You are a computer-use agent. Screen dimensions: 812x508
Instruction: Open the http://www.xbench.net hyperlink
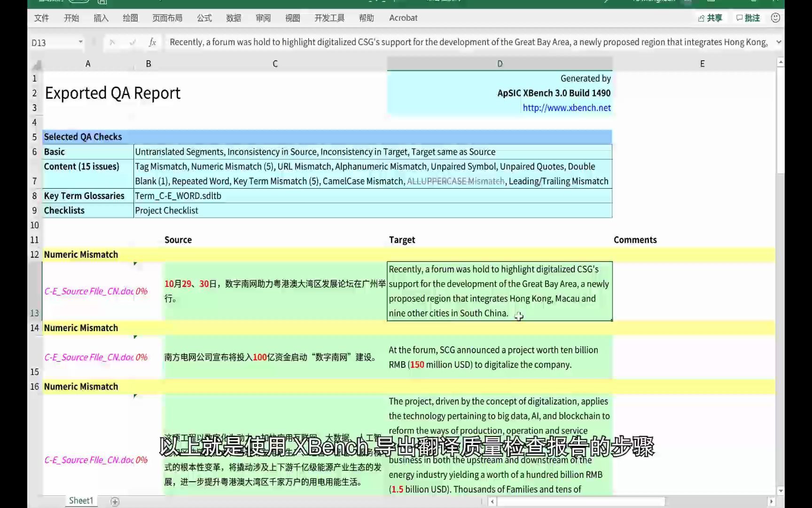(x=567, y=108)
